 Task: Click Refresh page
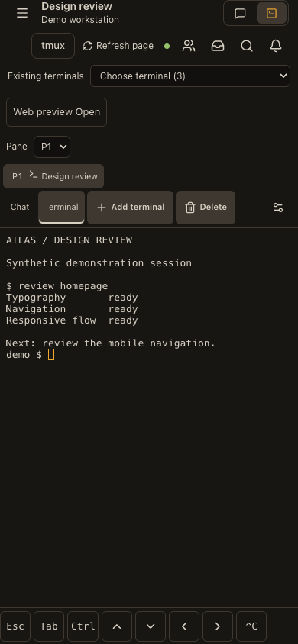(118, 46)
